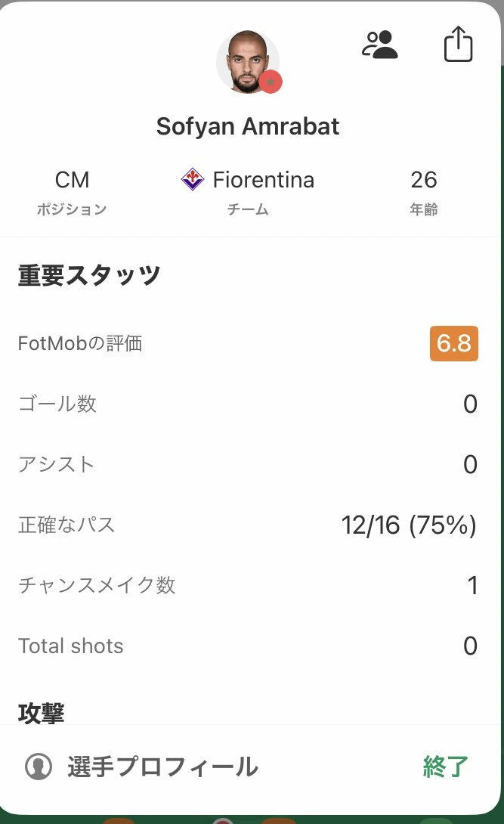This screenshot has height=824, width=504.
Task: Tap the Morocco flag badge on photo
Action: pyautogui.click(x=271, y=82)
